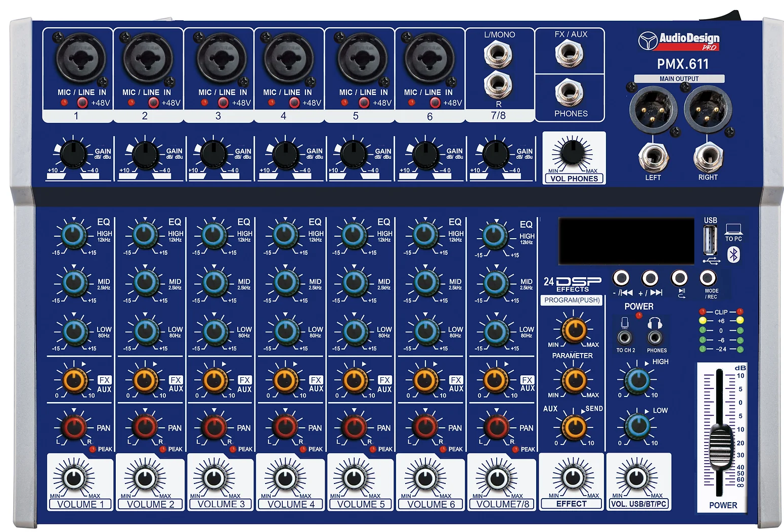The width and height of the screenshot is (784, 532).
Task: Click the headphone icon above PHONES mini jack
Action: tap(655, 323)
